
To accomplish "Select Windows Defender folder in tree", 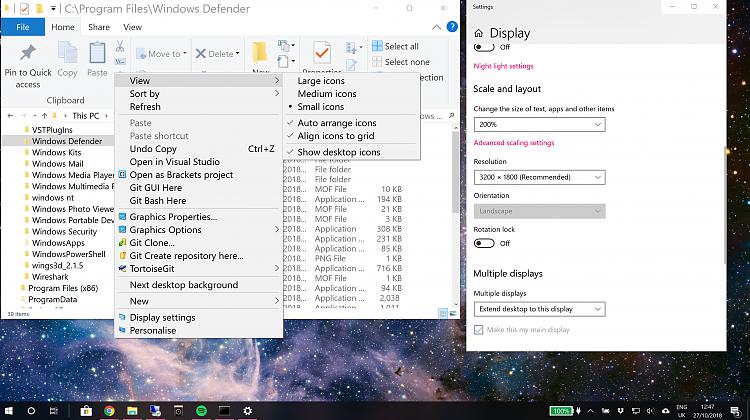I will (x=67, y=141).
